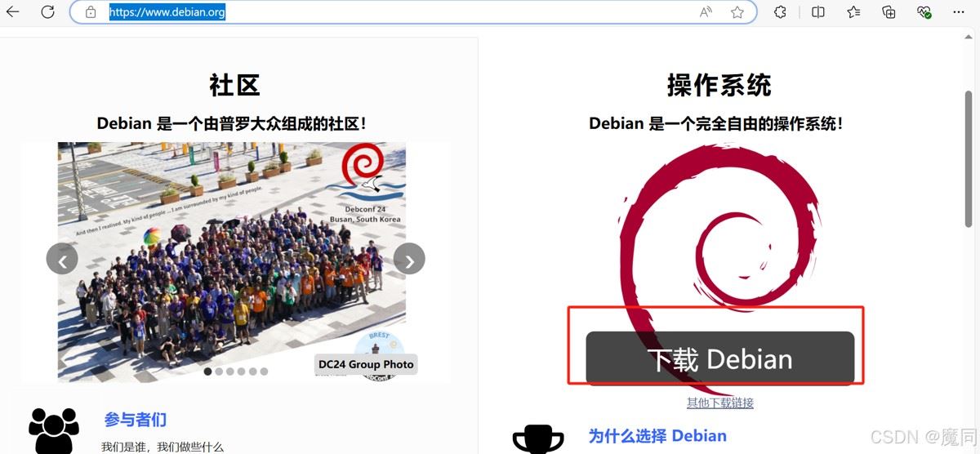This screenshot has width=980, height=454.
Task: Show the previous slide in the photo carousel
Action: [x=62, y=259]
